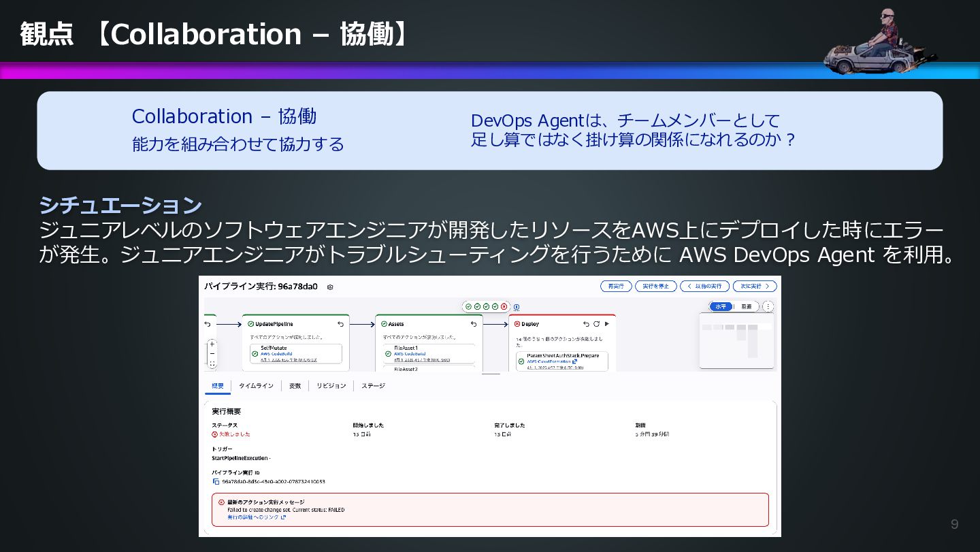This screenshot has height=552, width=980.
Task: Switch to the 変数 (variables) tab
Action: [295, 386]
